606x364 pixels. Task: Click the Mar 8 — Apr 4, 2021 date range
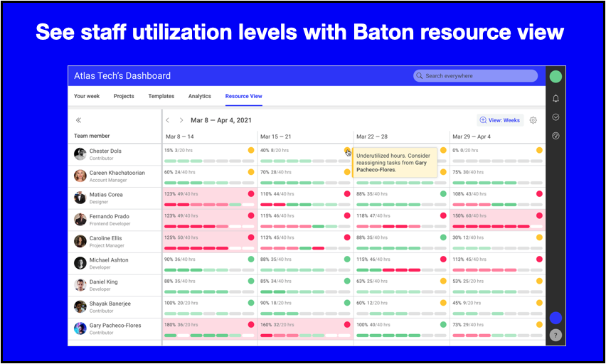pos(221,120)
